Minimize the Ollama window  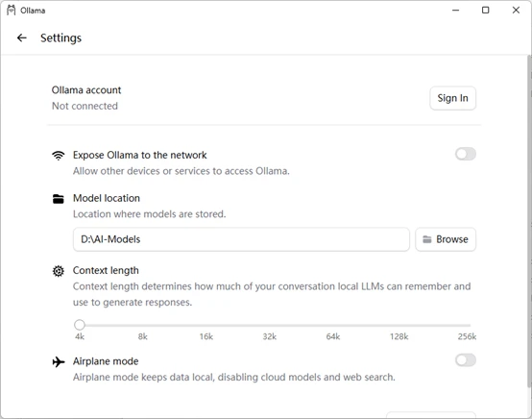click(456, 11)
